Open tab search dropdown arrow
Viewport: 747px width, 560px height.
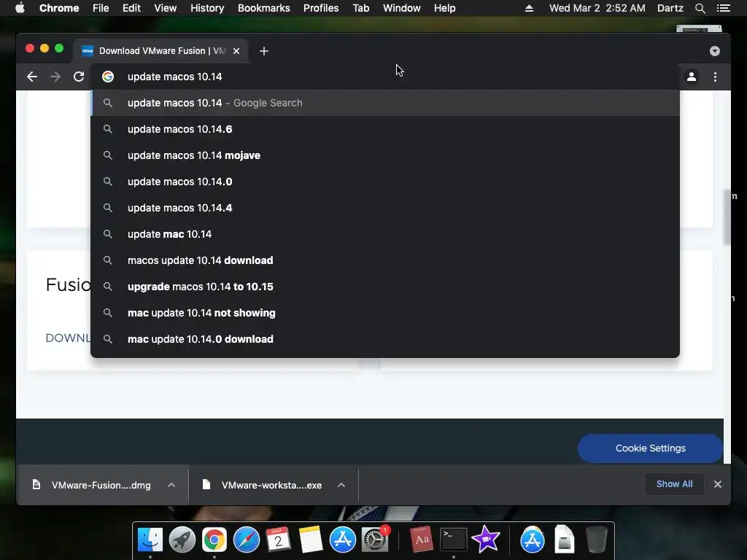(x=715, y=51)
